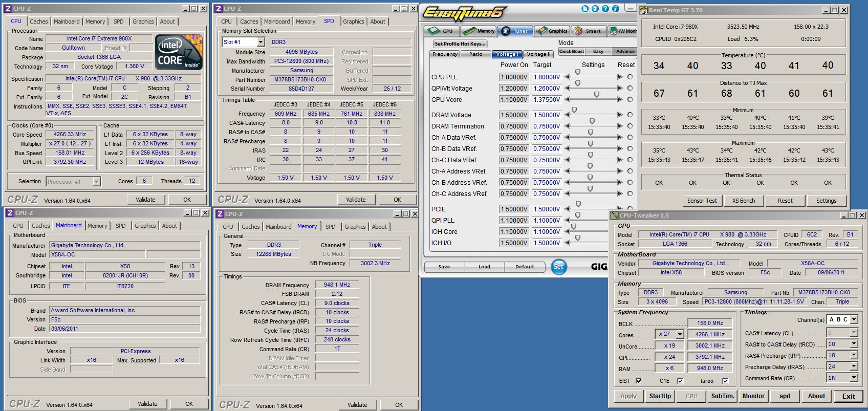This screenshot has height=411, width=868.
Task: Select the Reset radio for DRAM Voltage
Action: point(630,115)
